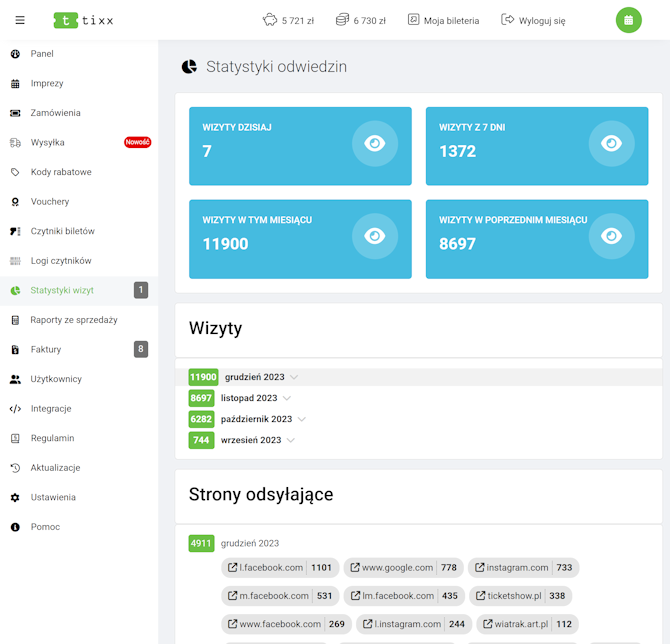Expand the październik 2023 visits row
This screenshot has width=670, height=644.
[302, 419]
